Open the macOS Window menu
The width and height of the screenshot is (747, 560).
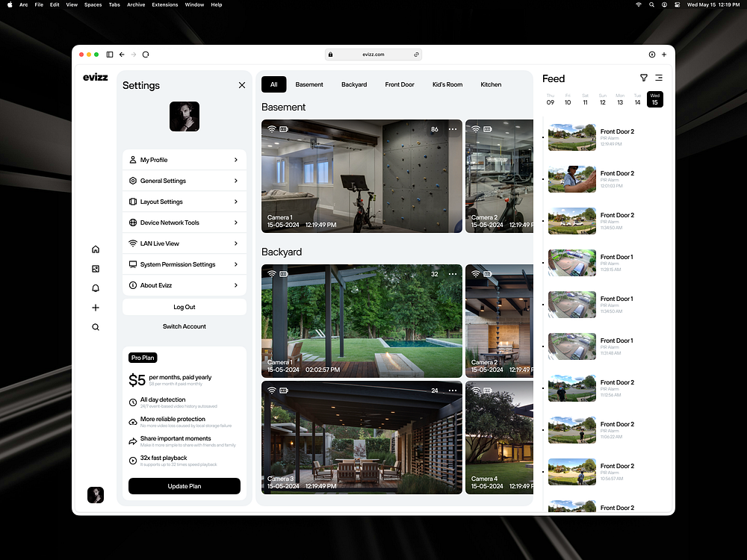click(x=194, y=4)
